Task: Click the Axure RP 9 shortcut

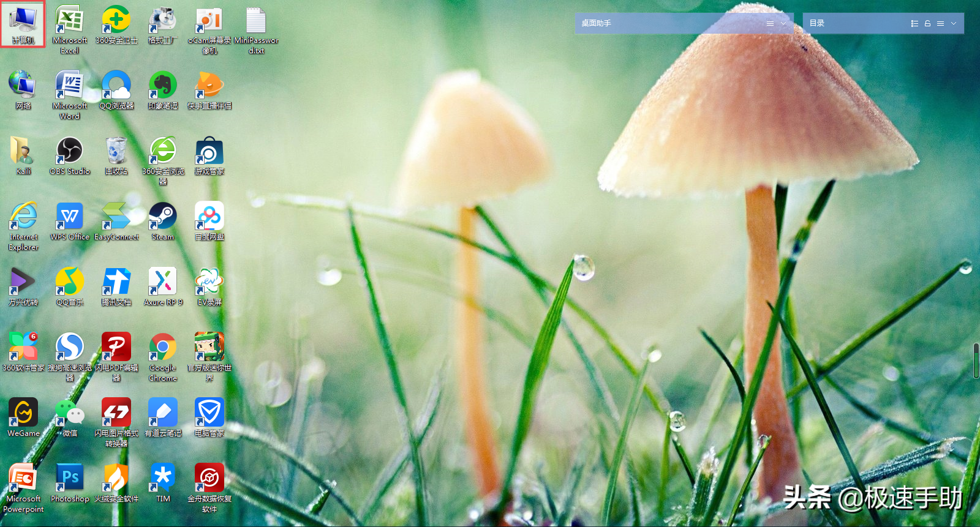Action: click(x=163, y=283)
